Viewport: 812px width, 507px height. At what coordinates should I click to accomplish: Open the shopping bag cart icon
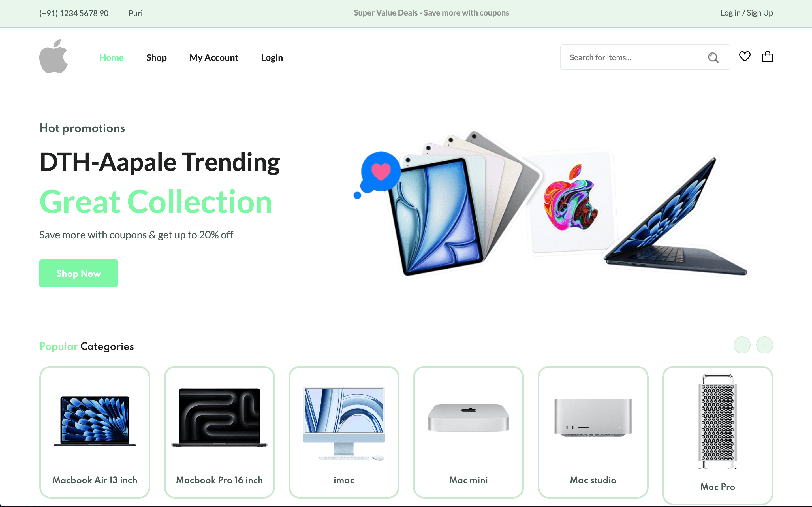[768, 56]
